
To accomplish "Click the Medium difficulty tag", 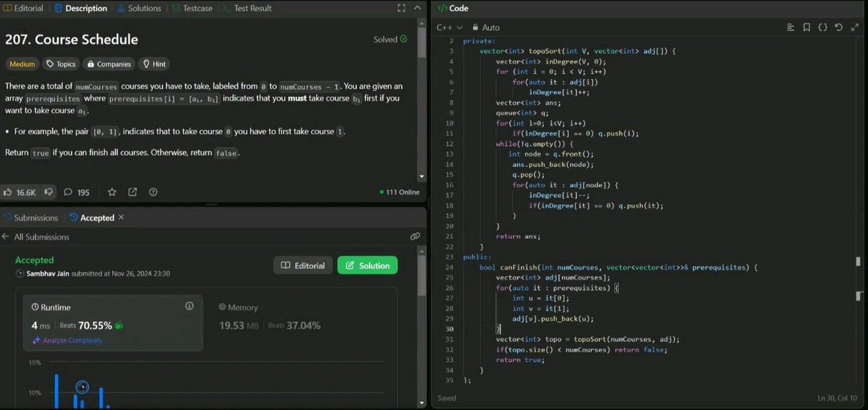I will (22, 64).
